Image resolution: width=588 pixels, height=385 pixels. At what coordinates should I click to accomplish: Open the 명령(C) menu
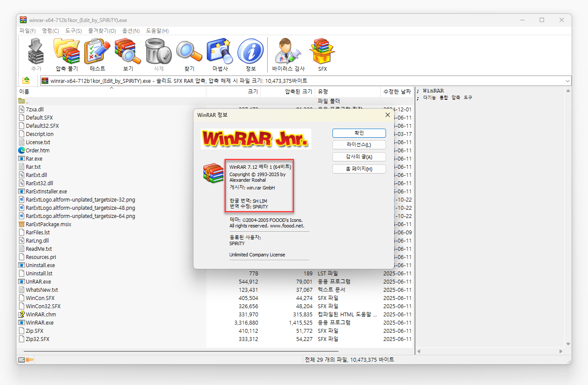click(x=51, y=31)
